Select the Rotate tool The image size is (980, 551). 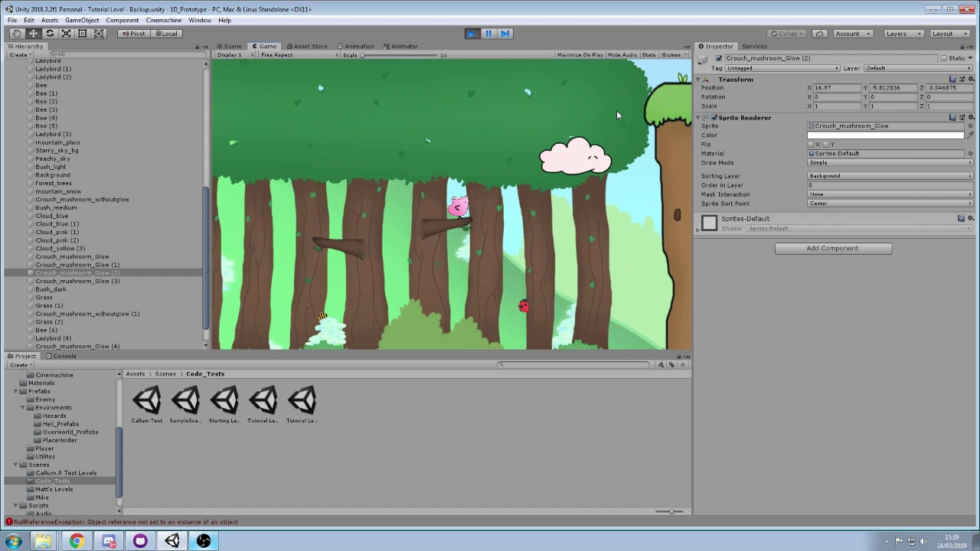point(50,34)
